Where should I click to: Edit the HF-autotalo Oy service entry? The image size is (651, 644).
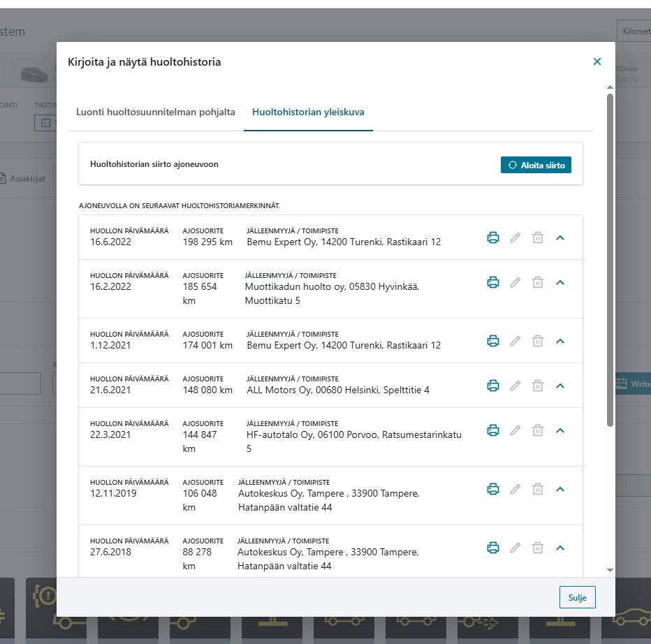click(515, 430)
